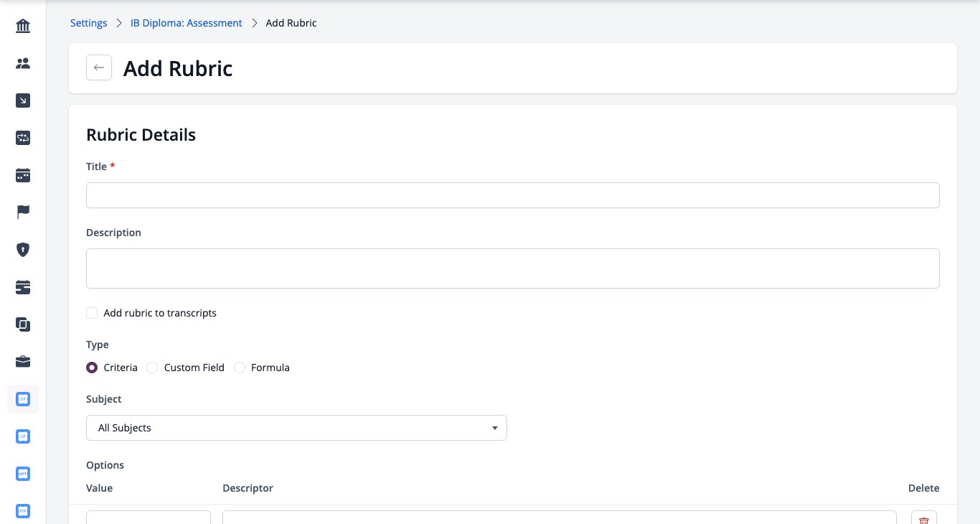980x524 pixels.
Task: Select the Custom Field type radio
Action: (x=152, y=368)
